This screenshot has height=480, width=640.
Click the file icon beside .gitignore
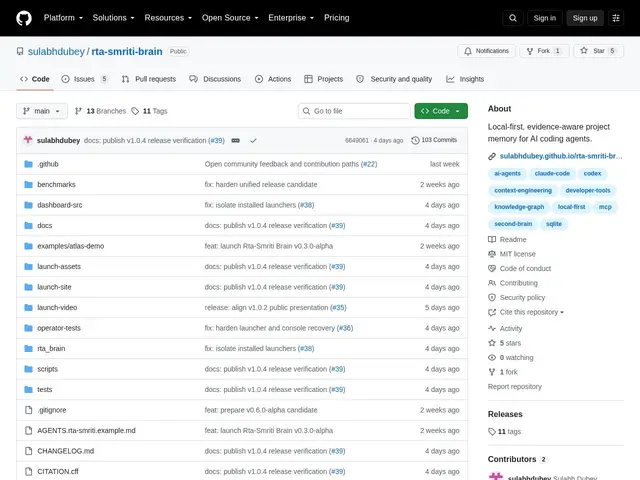click(28, 410)
